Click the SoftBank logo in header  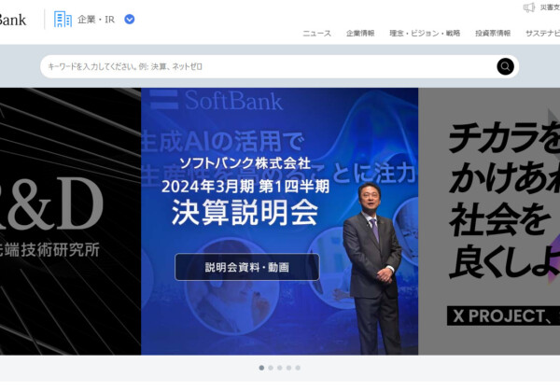tap(12, 20)
